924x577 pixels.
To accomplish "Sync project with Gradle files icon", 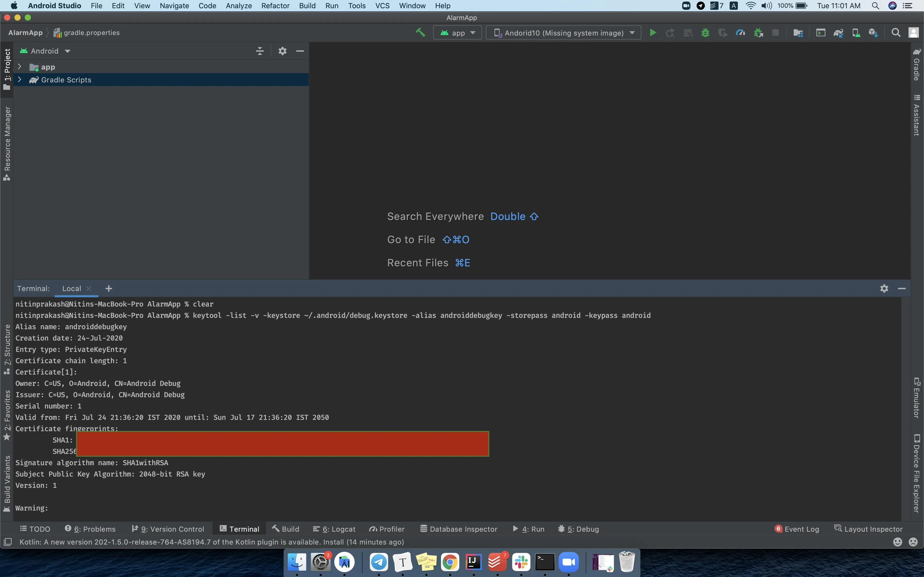I will [x=838, y=33].
